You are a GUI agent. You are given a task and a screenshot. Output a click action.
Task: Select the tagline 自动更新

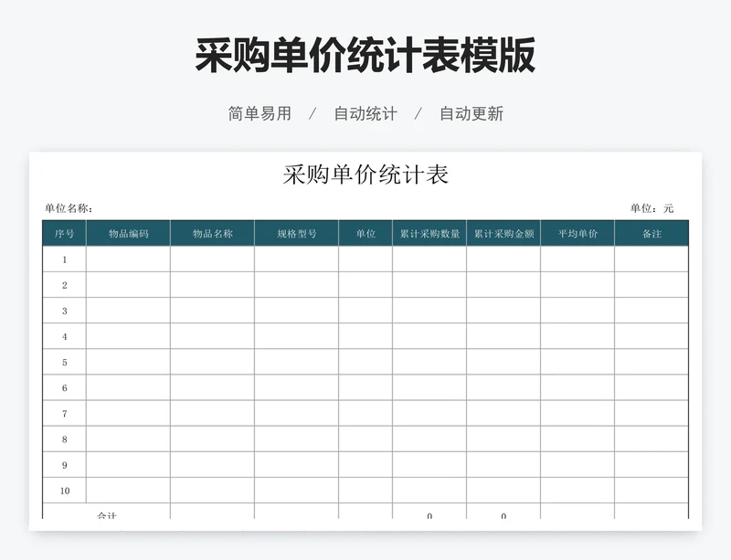[x=471, y=113]
